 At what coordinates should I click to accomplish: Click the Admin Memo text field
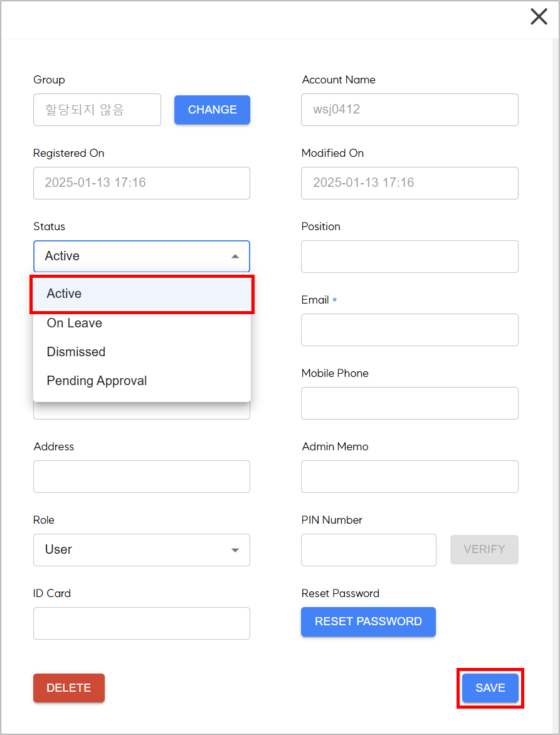(409, 477)
